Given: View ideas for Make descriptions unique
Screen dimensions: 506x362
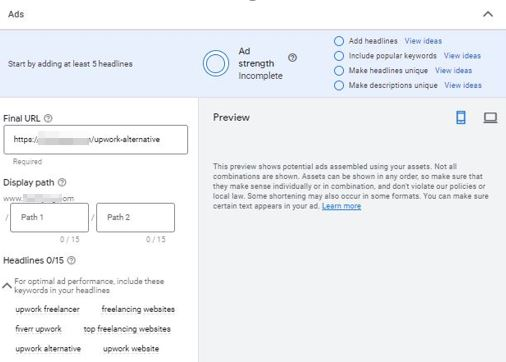Looking at the screenshot, I should 463,85.
